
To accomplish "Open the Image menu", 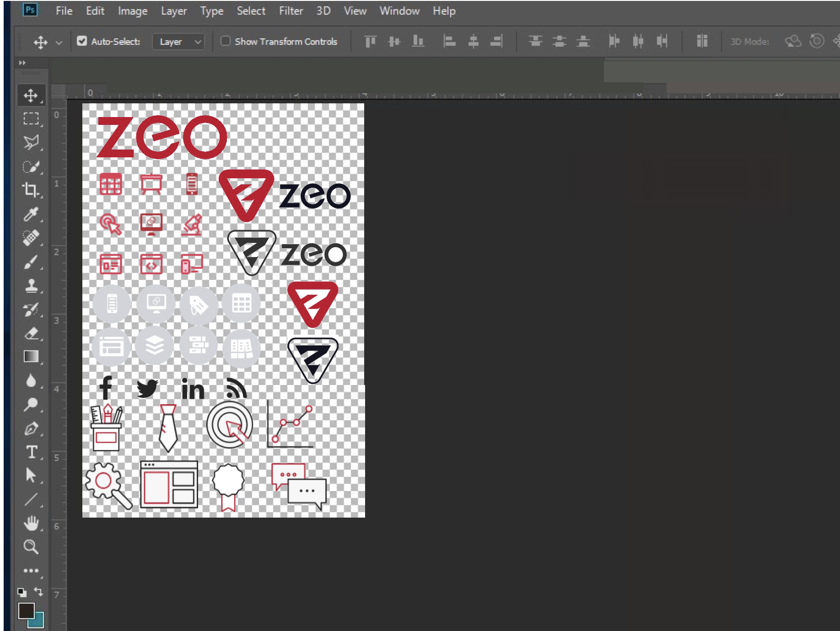I will click(x=133, y=11).
